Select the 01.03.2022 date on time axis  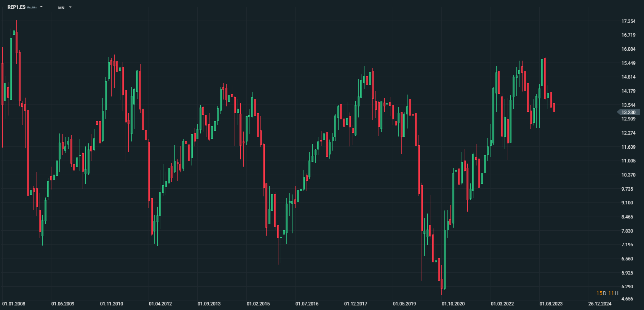(502, 304)
